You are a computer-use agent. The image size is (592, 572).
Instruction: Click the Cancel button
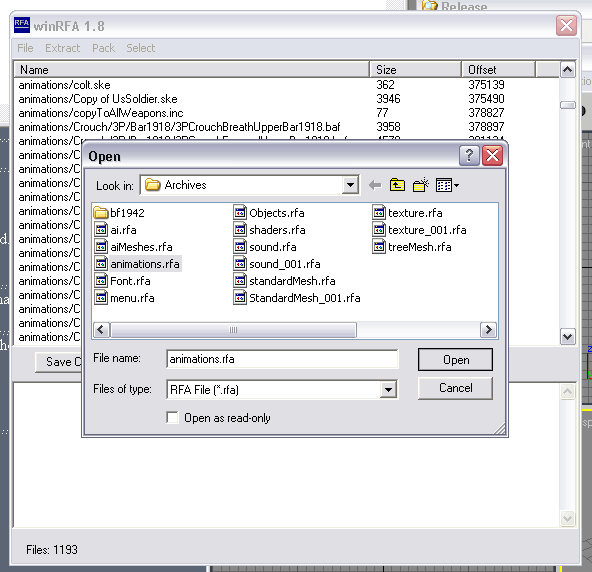pos(455,388)
